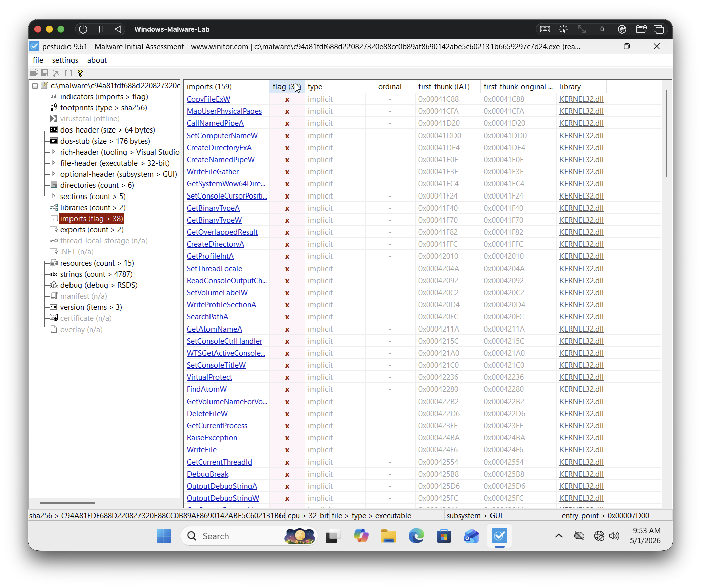The image size is (701, 588).
Task: Select the strings abc icon
Action: [54, 274]
